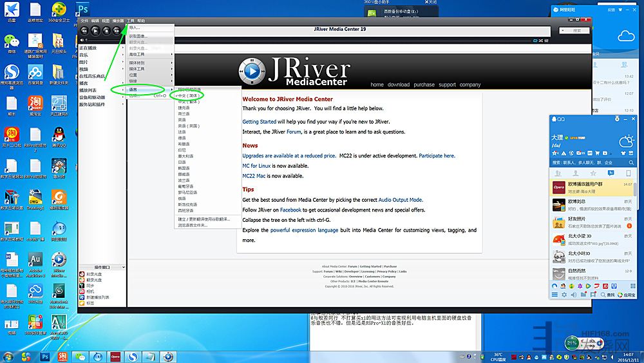Click the 标签 tag icon
The image size is (644, 363).
pyautogui.click(x=82, y=303)
